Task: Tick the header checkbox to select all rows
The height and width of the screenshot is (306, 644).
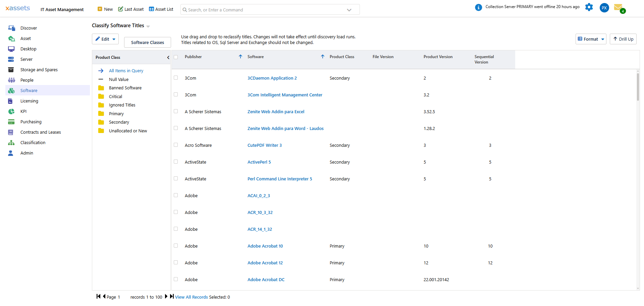Action: (x=176, y=57)
